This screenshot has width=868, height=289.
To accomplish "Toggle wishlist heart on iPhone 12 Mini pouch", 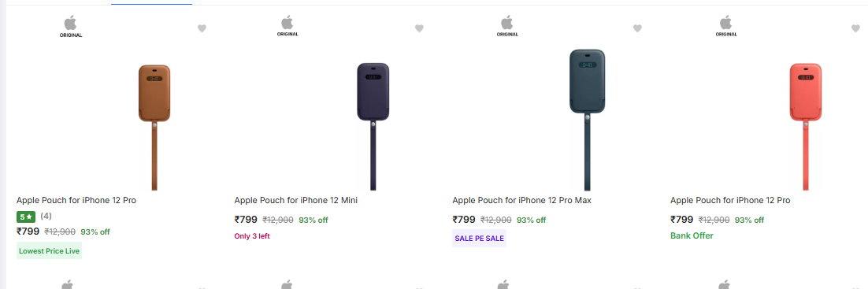I will 420,28.
